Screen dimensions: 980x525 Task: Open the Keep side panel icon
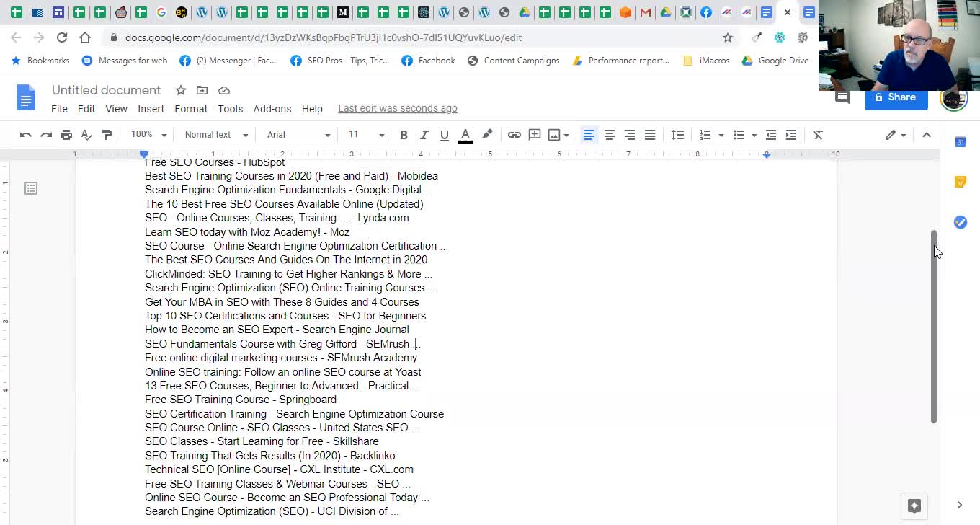point(960,182)
